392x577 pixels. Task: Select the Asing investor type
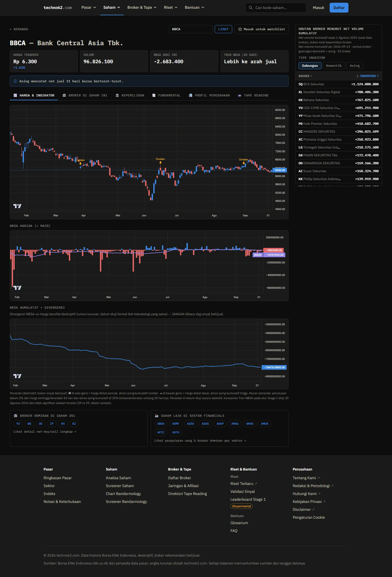[355, 66]
